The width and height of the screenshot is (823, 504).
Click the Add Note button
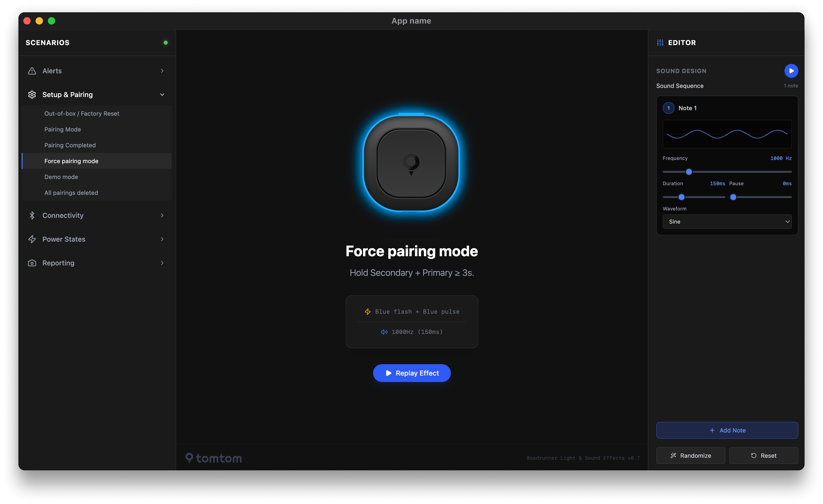pos(727,430)
